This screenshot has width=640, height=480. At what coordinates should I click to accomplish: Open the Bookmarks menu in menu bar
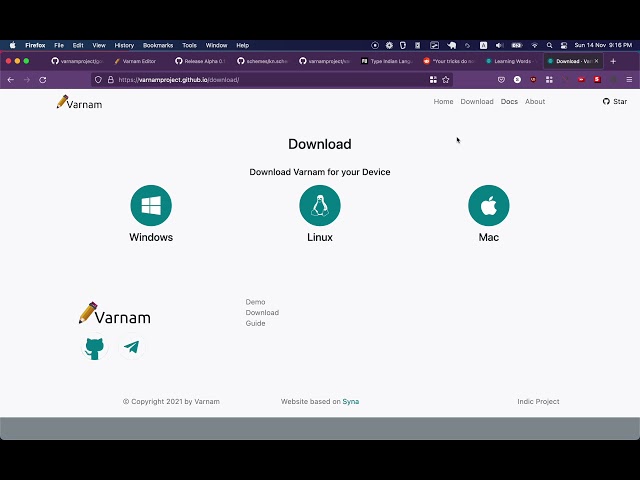pyautogui.click(x=158, y=45)
